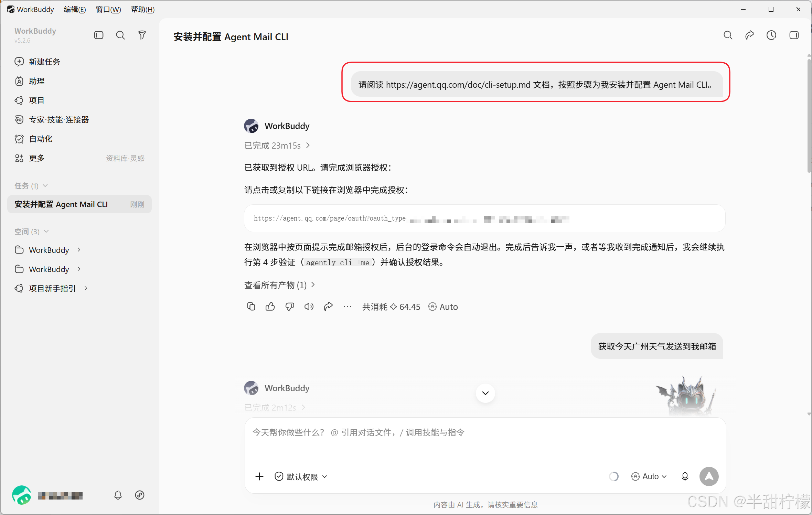Share this reply using arrow icon below message
This screenshot has width=812, height=515.
328,307
